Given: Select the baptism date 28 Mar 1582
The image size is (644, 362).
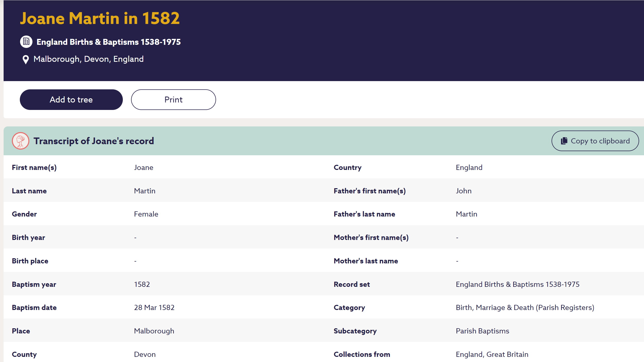Looking at the screenshot, I should (x=154, y=307).
